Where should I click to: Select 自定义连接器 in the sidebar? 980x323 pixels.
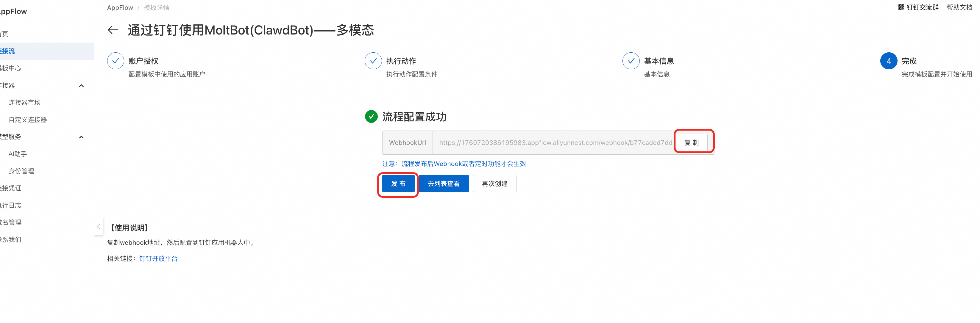click(28, 120)
